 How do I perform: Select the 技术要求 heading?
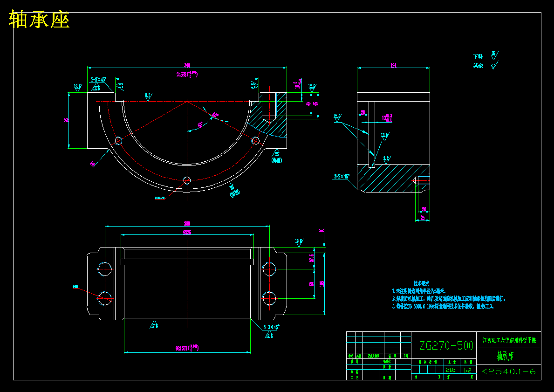coord(421,283)
